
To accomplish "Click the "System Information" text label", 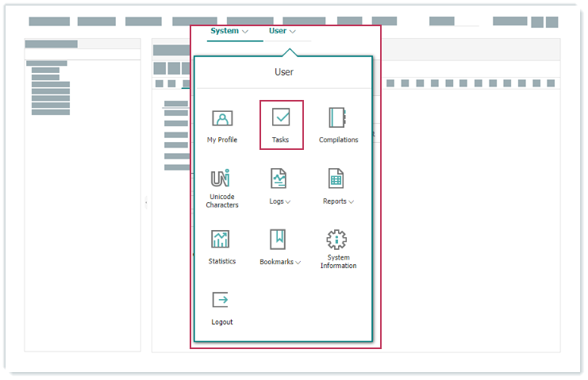I will [338, 262].
